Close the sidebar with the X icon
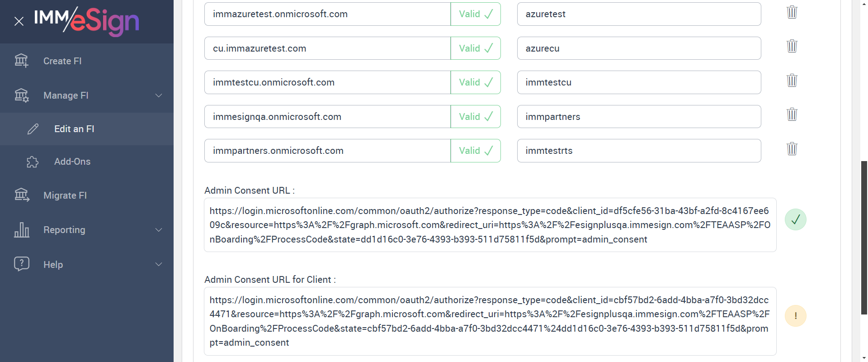Image resolution: width=868 pixels, height=362 pixels. tap(19, 21)
